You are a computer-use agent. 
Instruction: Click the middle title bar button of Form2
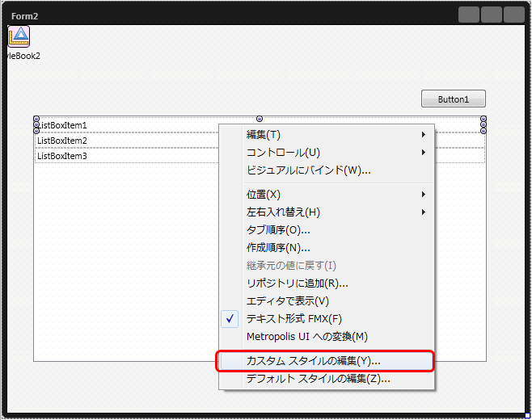point(492,15)
